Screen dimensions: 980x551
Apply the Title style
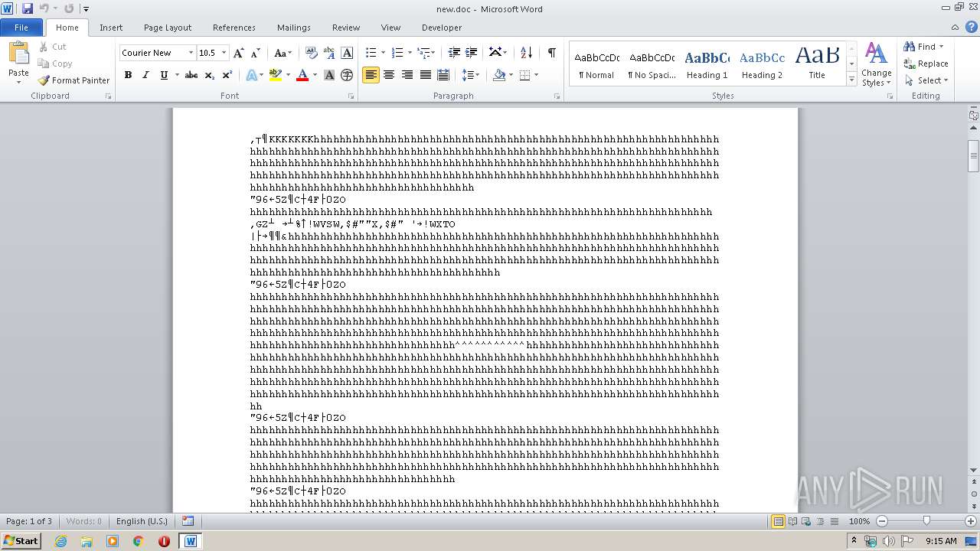point(817,64)
